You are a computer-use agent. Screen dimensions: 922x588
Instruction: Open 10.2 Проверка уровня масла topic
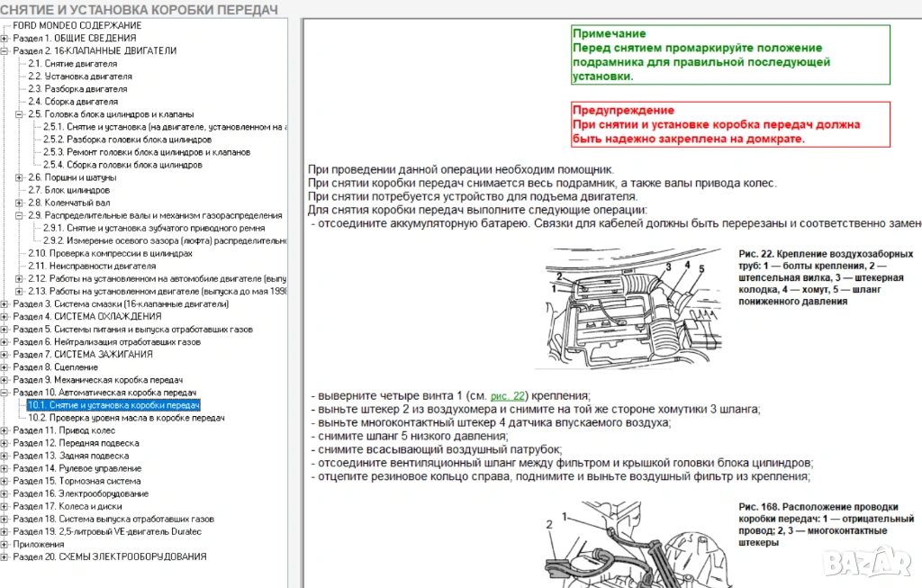[x=126, y=418]
